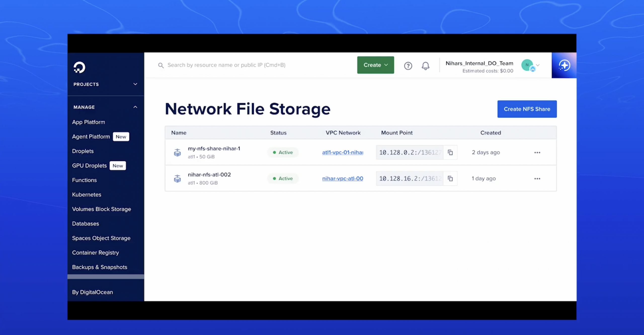Copy the nihar-nfs-atl-002 mount point
Viewport: 644px width, 335px height.
(450, 178)
